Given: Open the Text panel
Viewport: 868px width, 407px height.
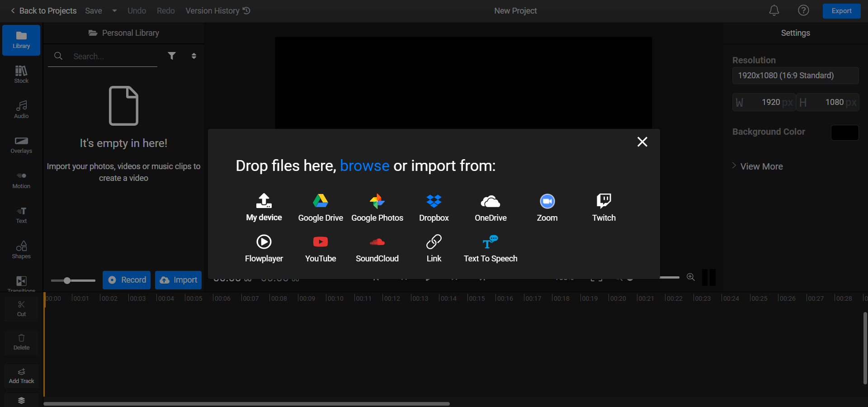Looking at the screenshot, I should click(21, 215).
